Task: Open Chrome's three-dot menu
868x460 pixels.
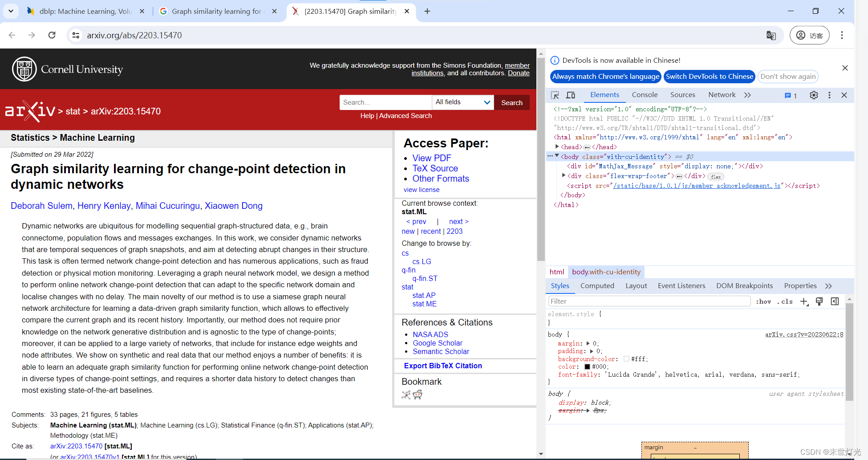Action: pyautogui.click(x=842, y=35)
